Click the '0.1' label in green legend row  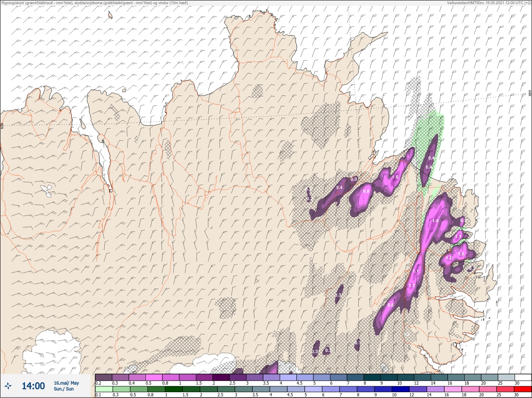tap(98, 395)
